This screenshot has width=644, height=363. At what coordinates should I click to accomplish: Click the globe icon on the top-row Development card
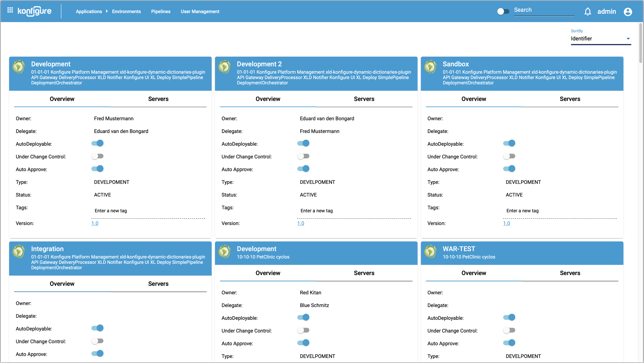pyautogui.click(x=19, y=67)
